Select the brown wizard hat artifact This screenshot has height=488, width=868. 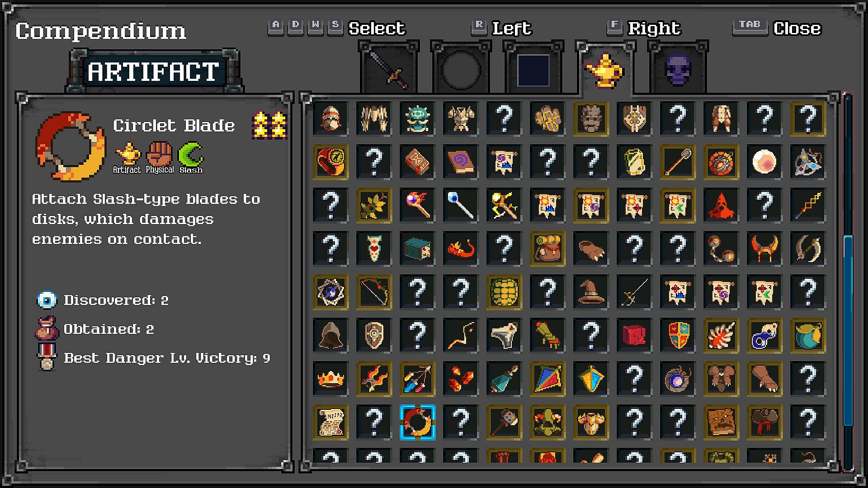pos(591,292)
